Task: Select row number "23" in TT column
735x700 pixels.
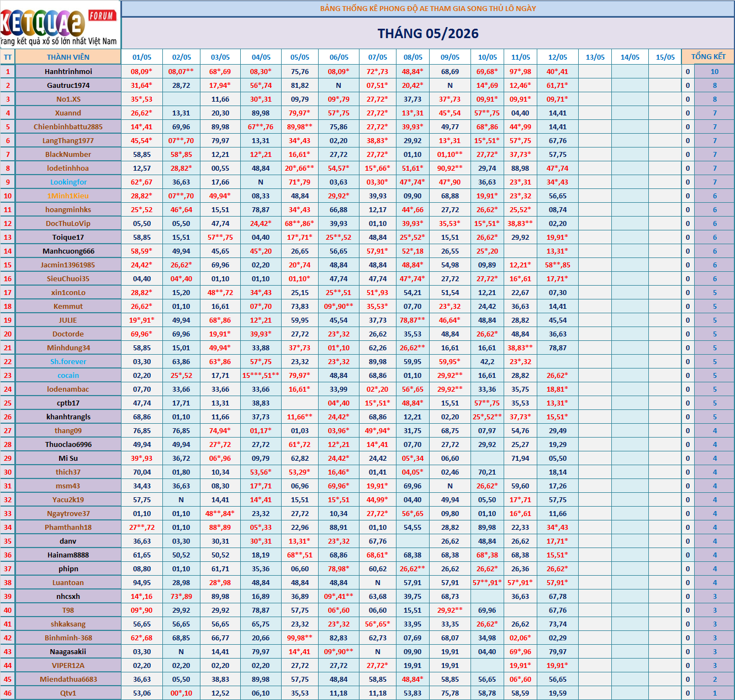Action: coord(8,375)
